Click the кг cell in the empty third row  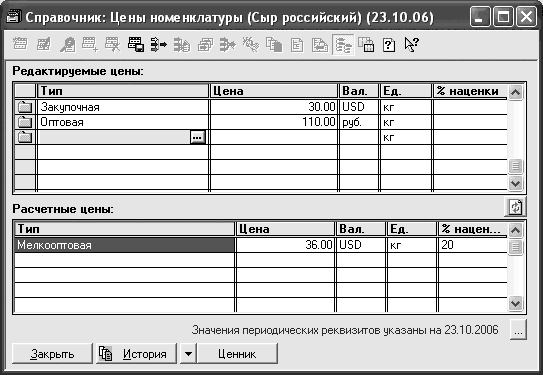[x=406, y=137]
